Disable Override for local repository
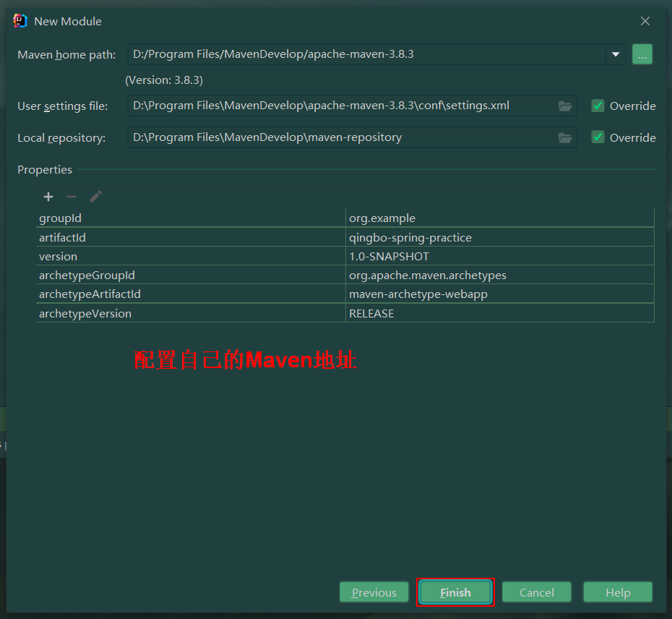The height and width of the screenshot is (619, 672). point(598,137)
